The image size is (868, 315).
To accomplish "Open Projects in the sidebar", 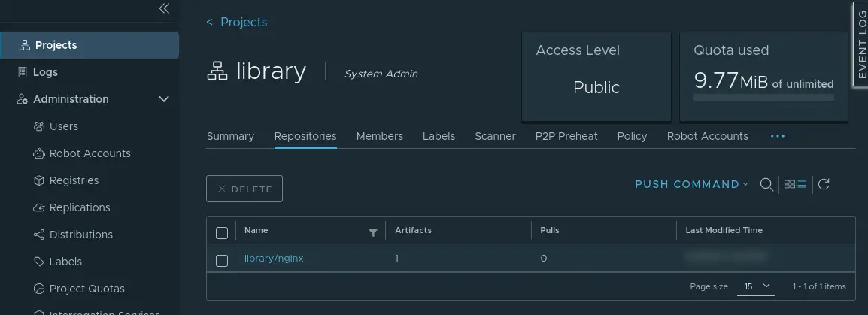I will pos(89,45).
